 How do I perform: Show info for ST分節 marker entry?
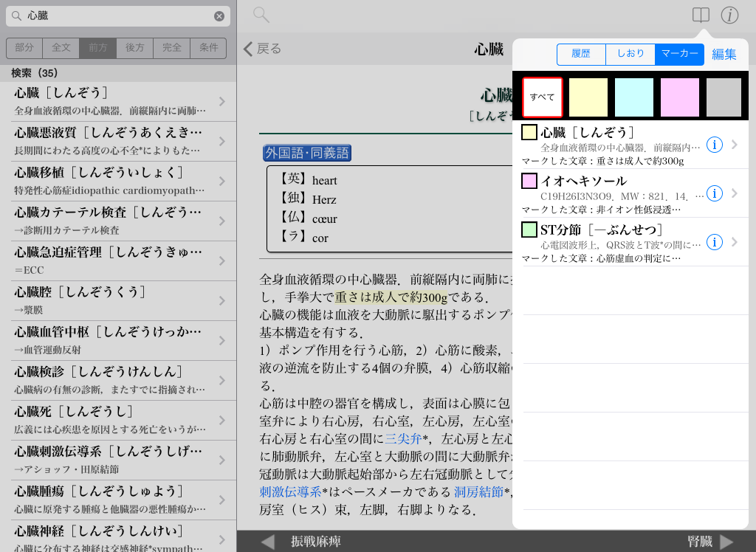(x=714, y=242)
